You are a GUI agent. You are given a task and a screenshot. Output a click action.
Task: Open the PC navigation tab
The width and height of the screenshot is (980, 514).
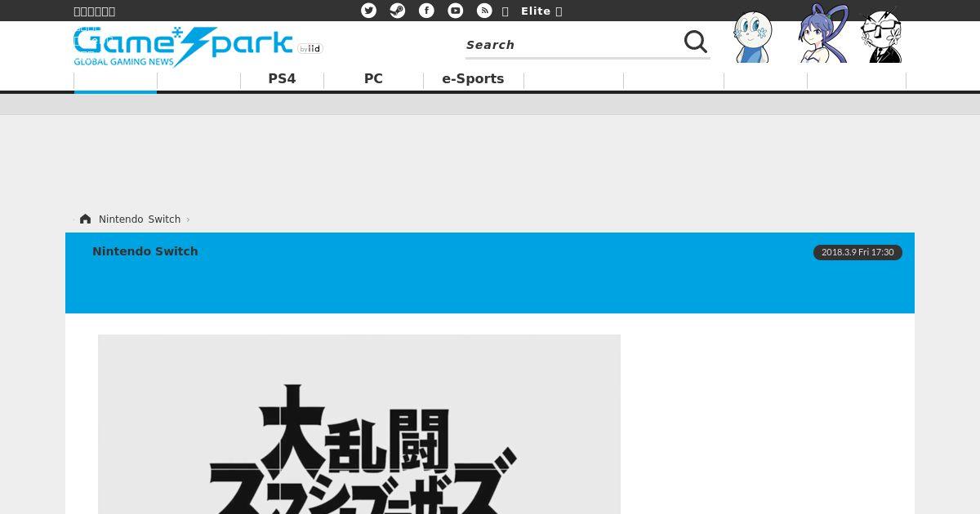(373, 79)
